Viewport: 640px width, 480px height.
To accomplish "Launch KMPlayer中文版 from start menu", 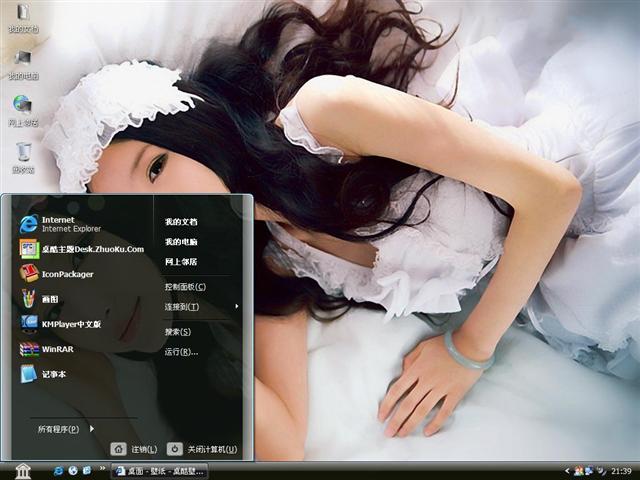I will coord(60,324).
